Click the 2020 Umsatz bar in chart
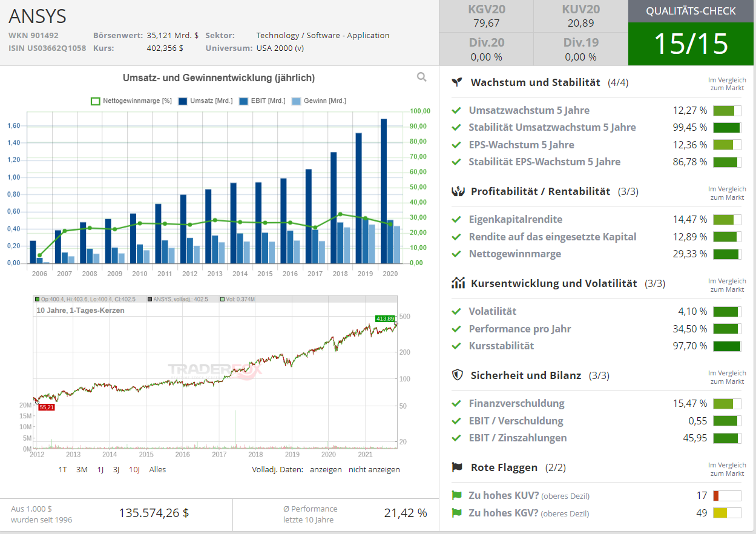 click(x=383, y=191)
